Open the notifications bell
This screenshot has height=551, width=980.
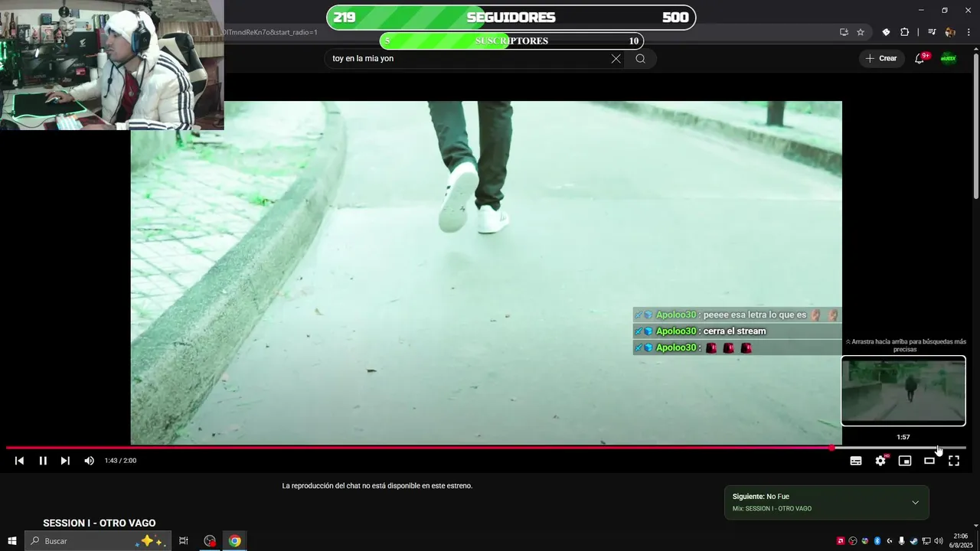point(920,58)
